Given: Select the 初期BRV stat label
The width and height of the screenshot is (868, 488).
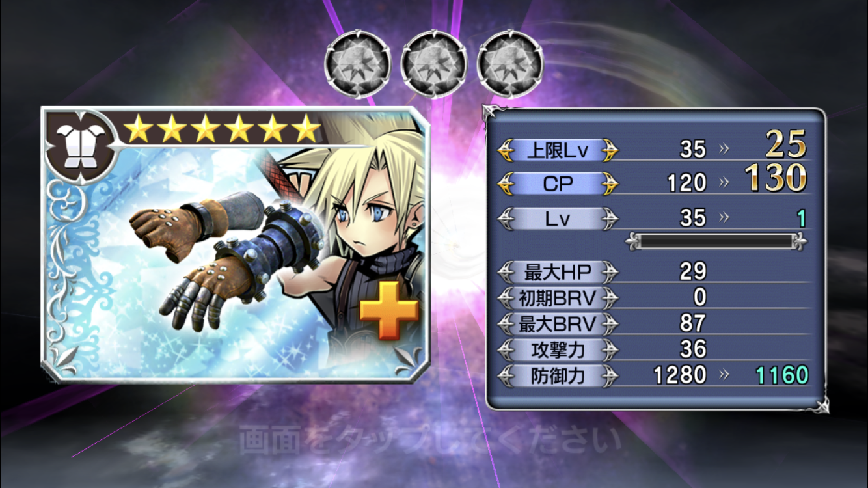Looking at the screenshot, I should coord(558,297).
